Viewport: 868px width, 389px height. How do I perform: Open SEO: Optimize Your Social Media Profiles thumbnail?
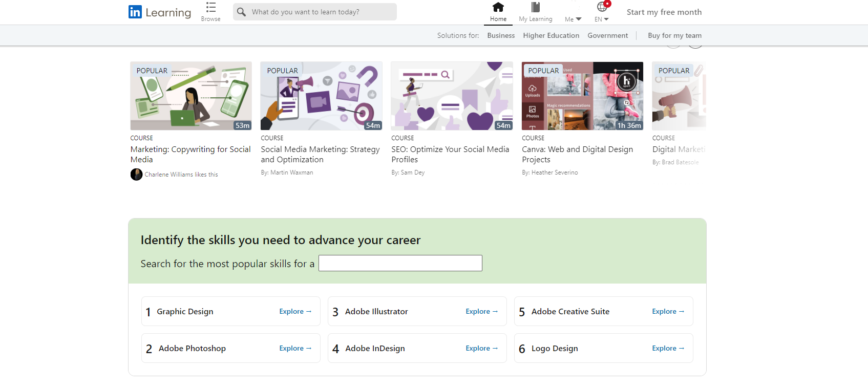[452, 96]
